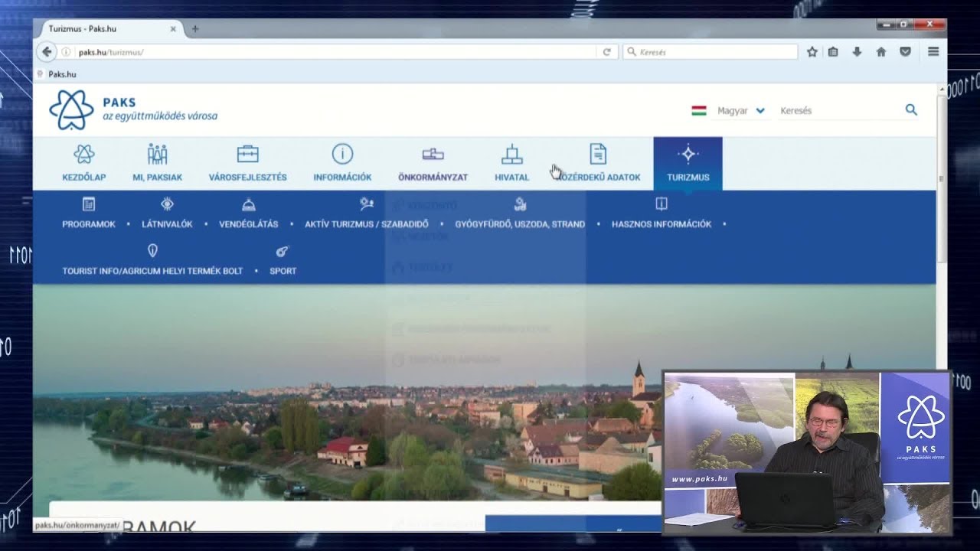This screenshot has height=551, width=980.
Task: Open the Turizmus main menu tab
Action: (x=688, y=163)
